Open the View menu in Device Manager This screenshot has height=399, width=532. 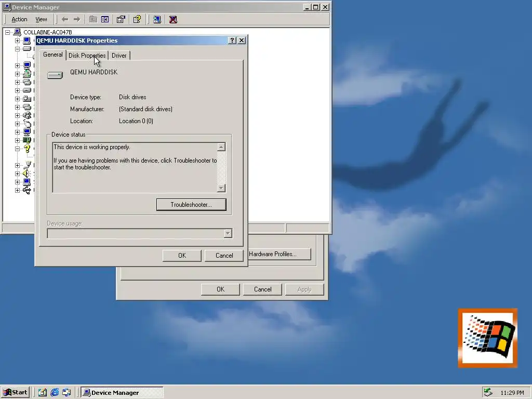tap(41, 19)
